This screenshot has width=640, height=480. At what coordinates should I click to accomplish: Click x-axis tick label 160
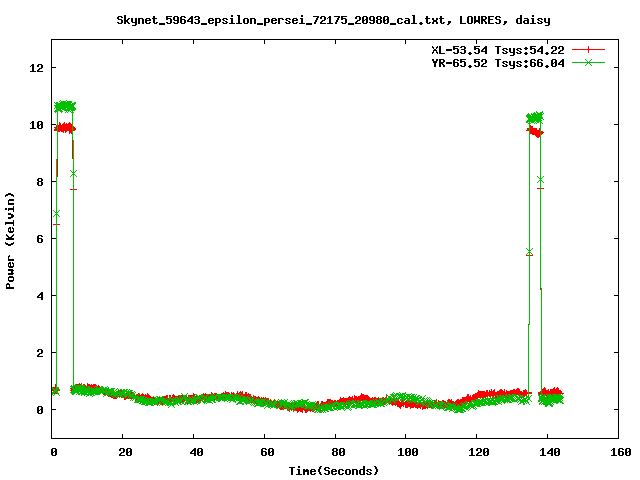621,452
